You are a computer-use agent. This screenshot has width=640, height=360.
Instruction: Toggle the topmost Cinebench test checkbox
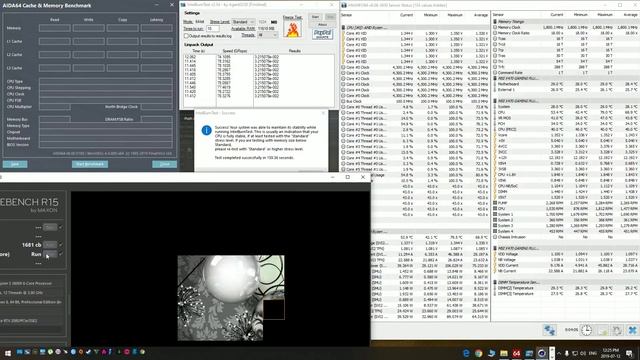point(61,227)
